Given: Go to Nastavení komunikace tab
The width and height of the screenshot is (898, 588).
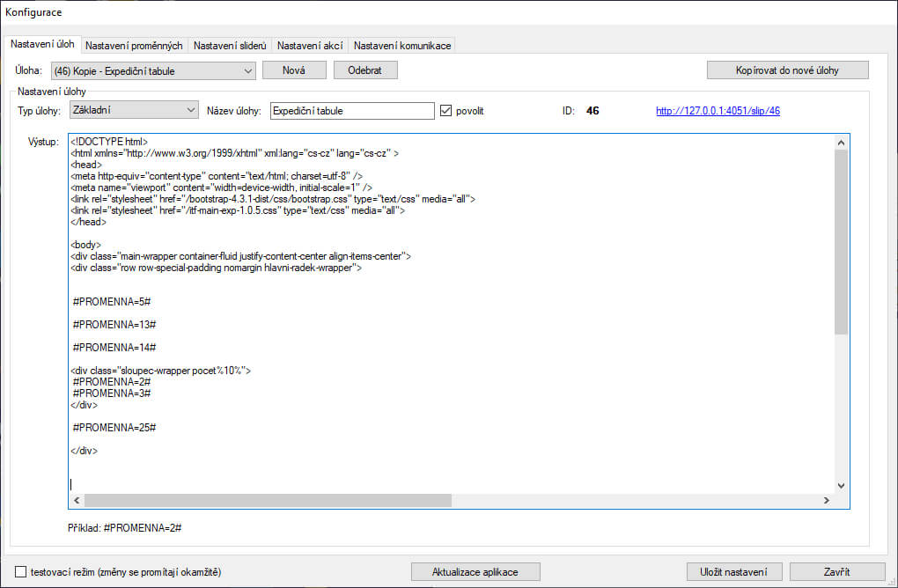Looking at the screenshot, I should click(x=401, y=45).
